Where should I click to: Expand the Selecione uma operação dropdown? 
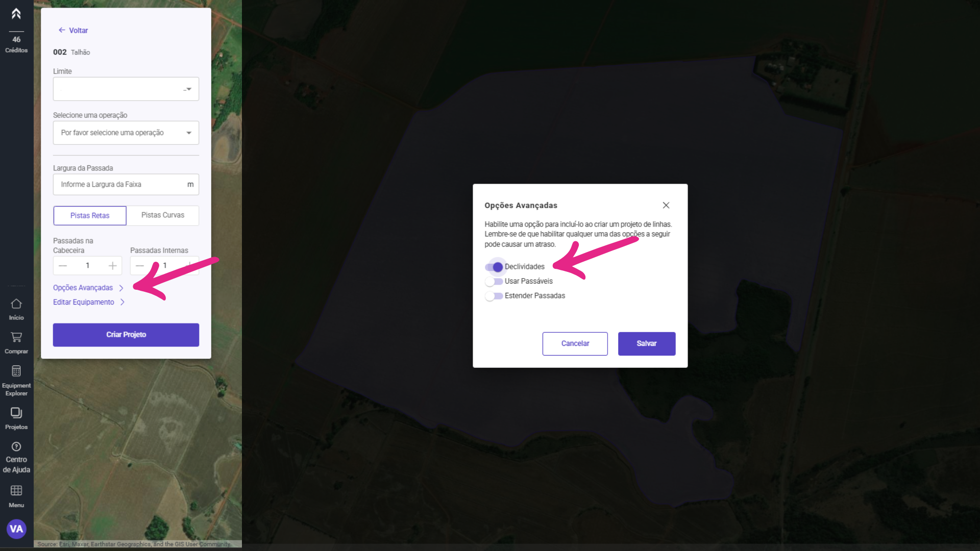[126, 133]
